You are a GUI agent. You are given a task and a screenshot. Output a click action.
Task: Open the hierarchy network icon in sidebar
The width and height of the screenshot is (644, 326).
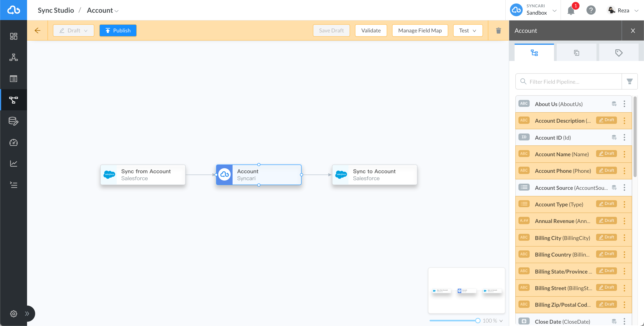tap(14, 57)
